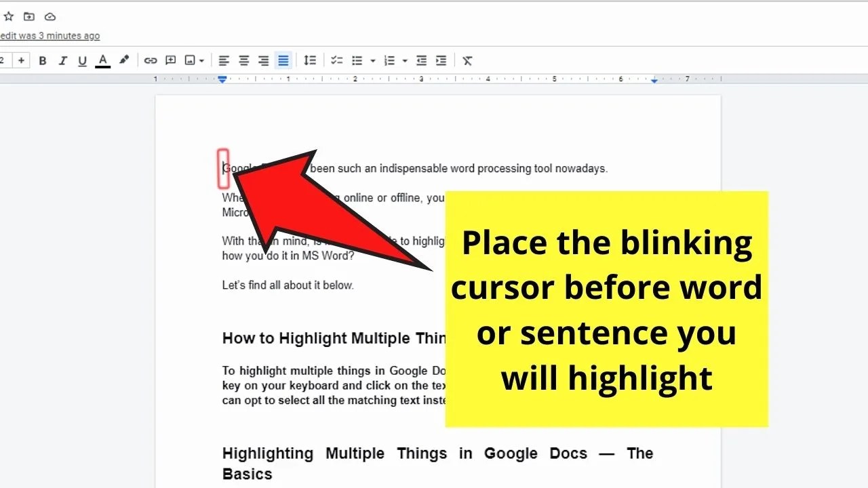This screenshot has height=488, width=868.
Task: Increase the font size with plus button
Action: pos(21,60)
